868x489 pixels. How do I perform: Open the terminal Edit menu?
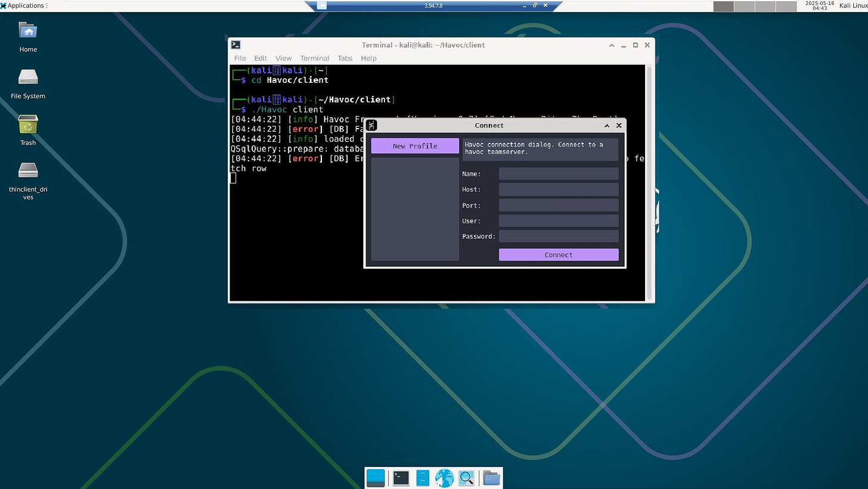click(261, 58)
